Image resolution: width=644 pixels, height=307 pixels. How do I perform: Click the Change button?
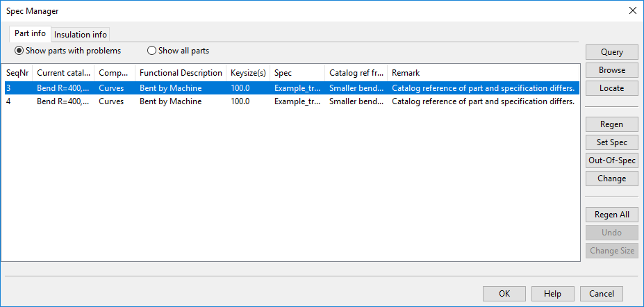tap(611, 179)
